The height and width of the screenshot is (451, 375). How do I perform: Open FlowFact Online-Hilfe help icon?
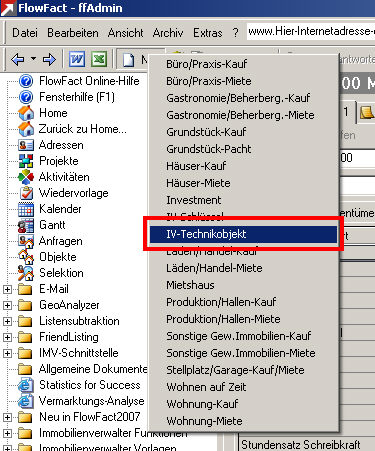(x=26, y=81)
